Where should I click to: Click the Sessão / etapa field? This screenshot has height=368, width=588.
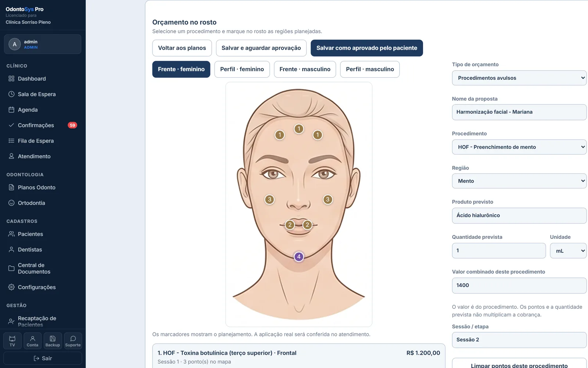point(519,340)
